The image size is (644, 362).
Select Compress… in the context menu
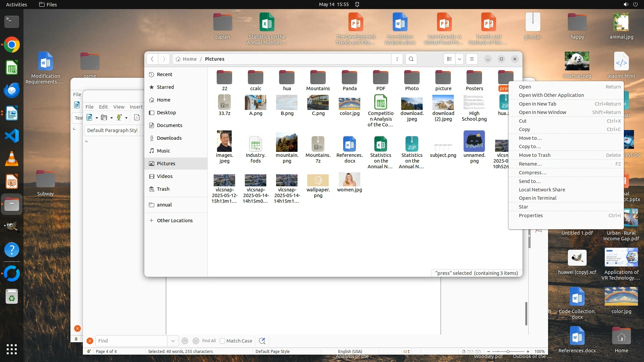coord(532,173)
